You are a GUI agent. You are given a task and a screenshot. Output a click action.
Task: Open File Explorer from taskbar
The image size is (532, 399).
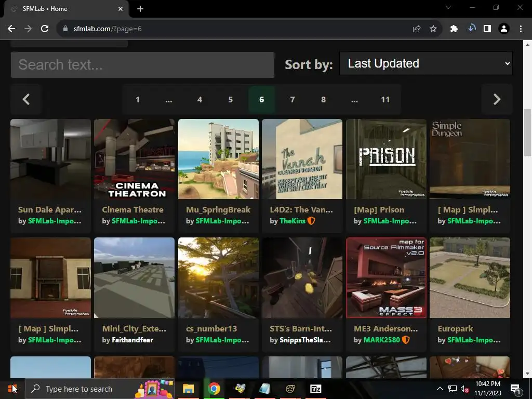click(188, 389)
